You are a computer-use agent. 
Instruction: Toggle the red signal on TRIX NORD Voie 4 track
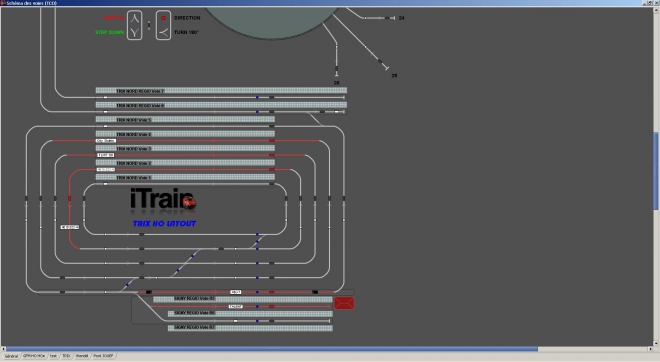coord(271,141)
